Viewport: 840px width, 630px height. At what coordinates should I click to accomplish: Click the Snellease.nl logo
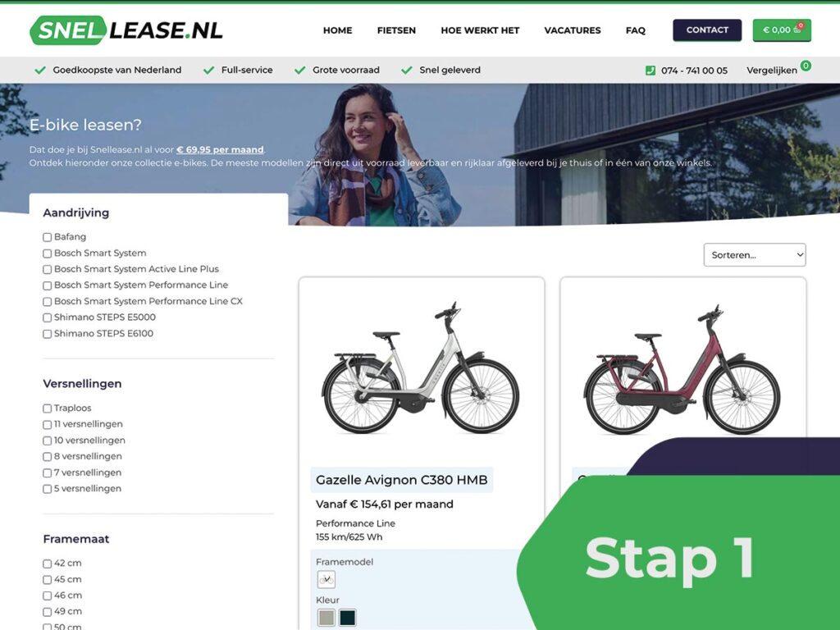(x=126, y=30)
